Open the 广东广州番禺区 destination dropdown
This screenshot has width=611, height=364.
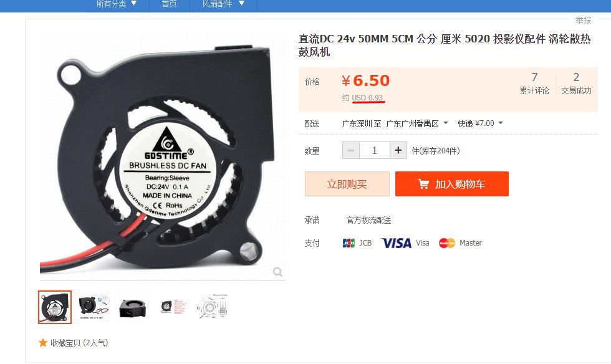click(417, 123)
